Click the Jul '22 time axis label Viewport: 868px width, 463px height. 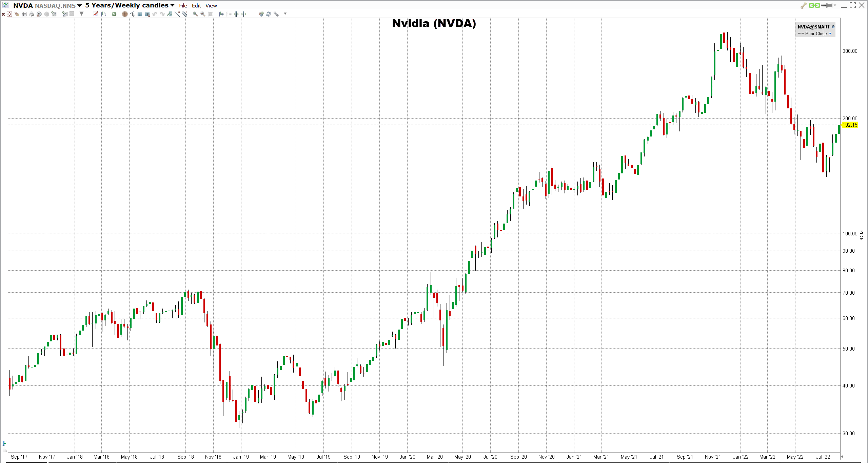(823, 457)
